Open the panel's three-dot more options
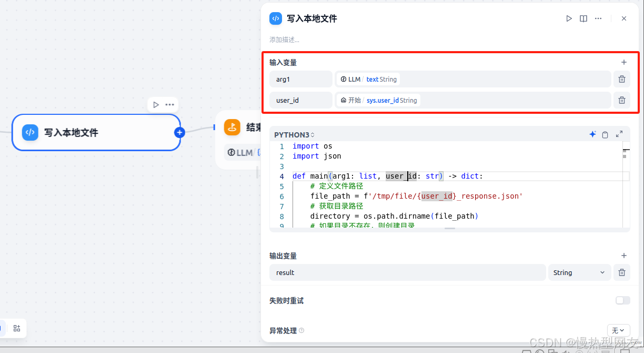 pos(598,18)
